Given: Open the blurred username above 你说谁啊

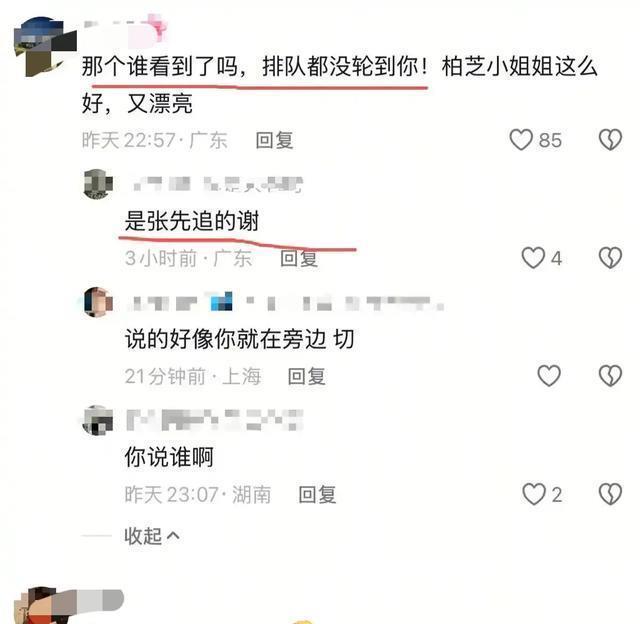Looking at the screenshot, I should (x=215, y=420).
